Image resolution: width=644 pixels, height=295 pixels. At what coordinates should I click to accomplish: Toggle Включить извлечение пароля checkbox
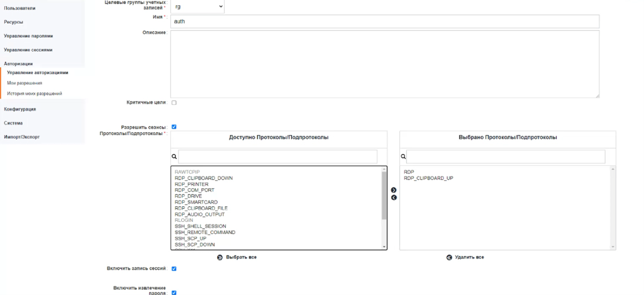(x=174, y=292)
